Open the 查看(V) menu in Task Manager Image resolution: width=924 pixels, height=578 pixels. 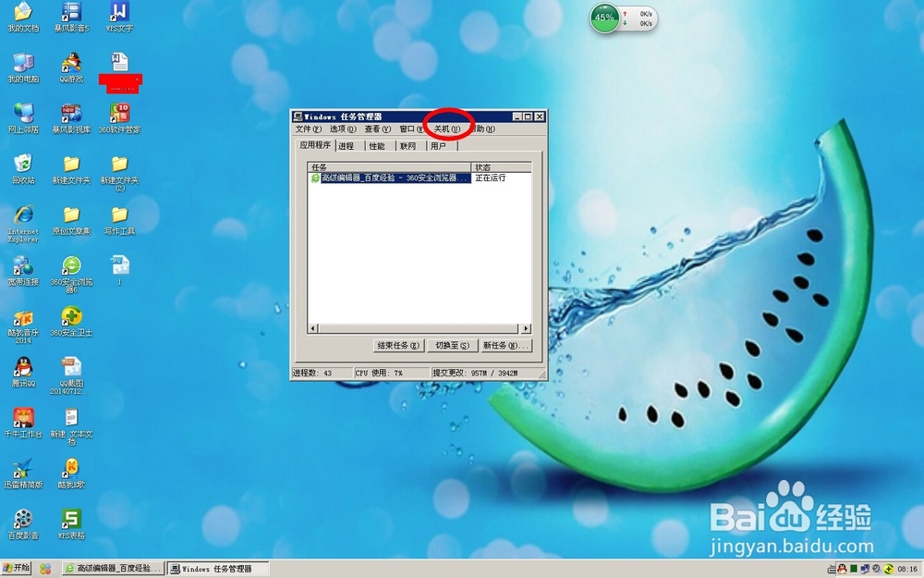pyautogui.click(x=377, y=129)
